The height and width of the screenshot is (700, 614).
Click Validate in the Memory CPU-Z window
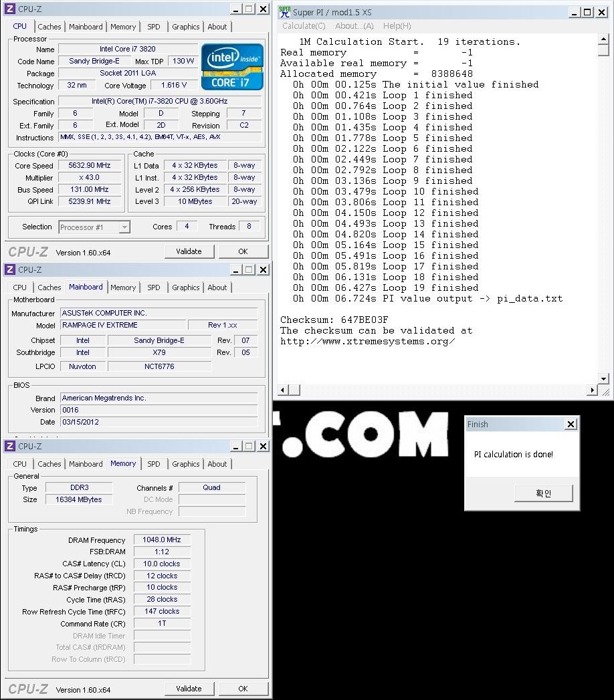(189, 689)
